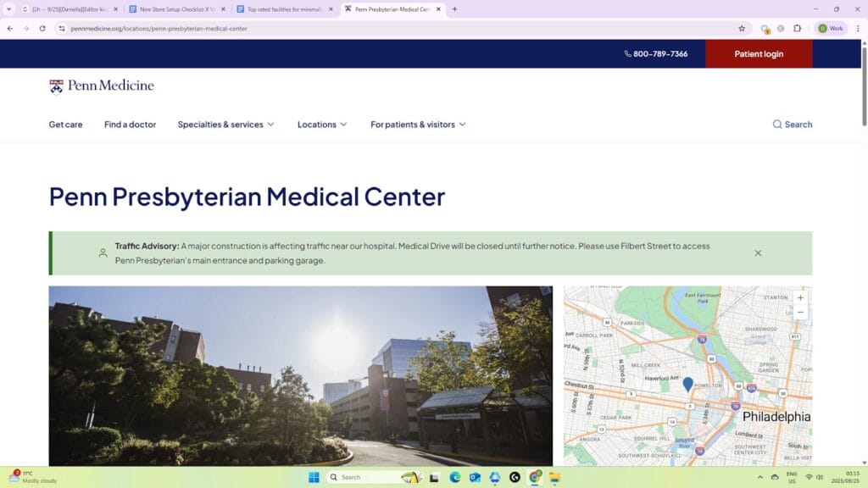Screen dimensions: 868x488
Task: Open Outlook from taskbar
Action: pyautogui.click(x=475, y=477)
